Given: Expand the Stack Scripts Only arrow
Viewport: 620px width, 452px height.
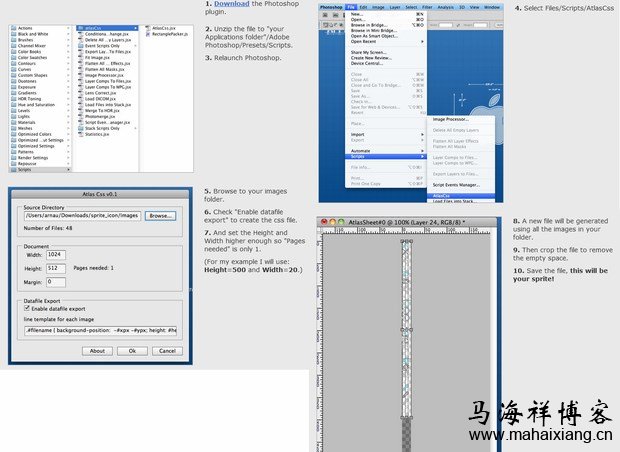Looking at the screenshot, I should (136, 129).
